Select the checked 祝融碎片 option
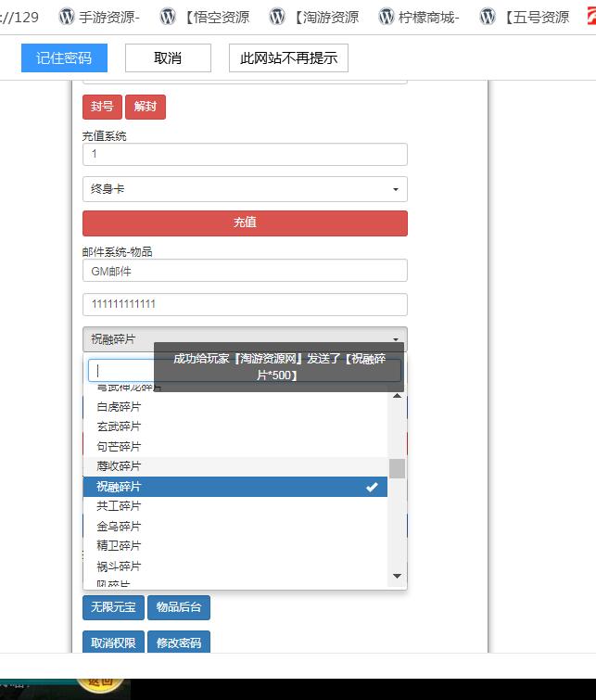The image size is (596, 700). 235,487
